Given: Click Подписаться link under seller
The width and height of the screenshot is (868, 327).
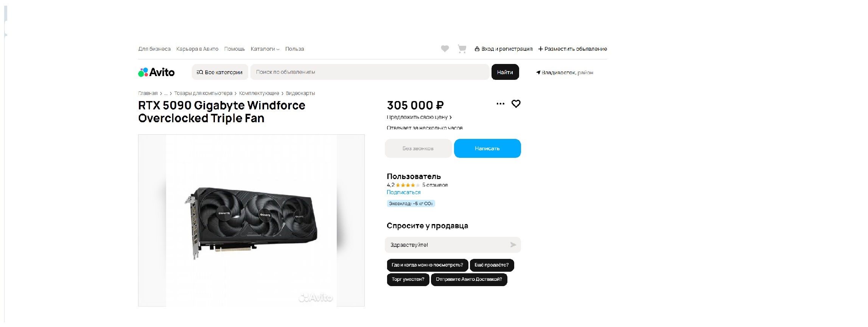Looking at the screenshot, I should [x=403, y=192].
